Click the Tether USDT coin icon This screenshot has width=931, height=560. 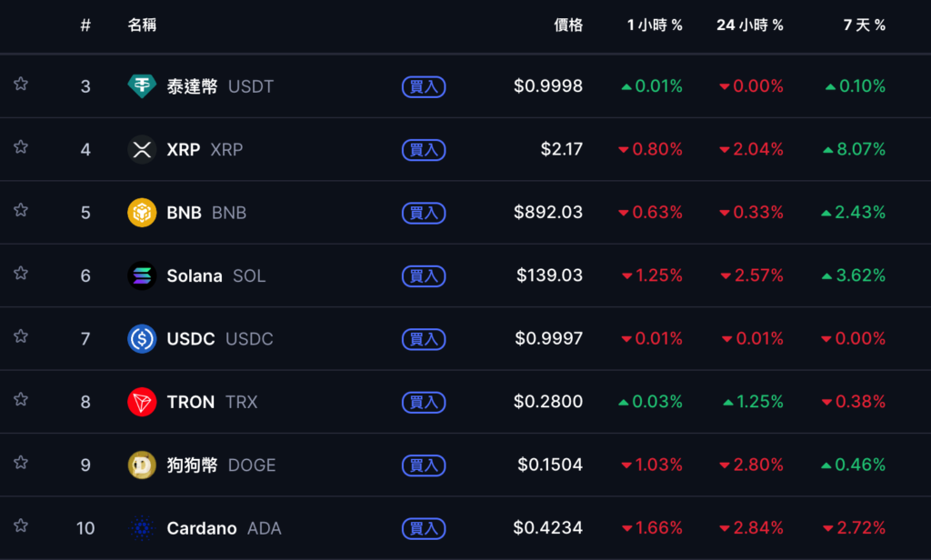coord(142,86)
